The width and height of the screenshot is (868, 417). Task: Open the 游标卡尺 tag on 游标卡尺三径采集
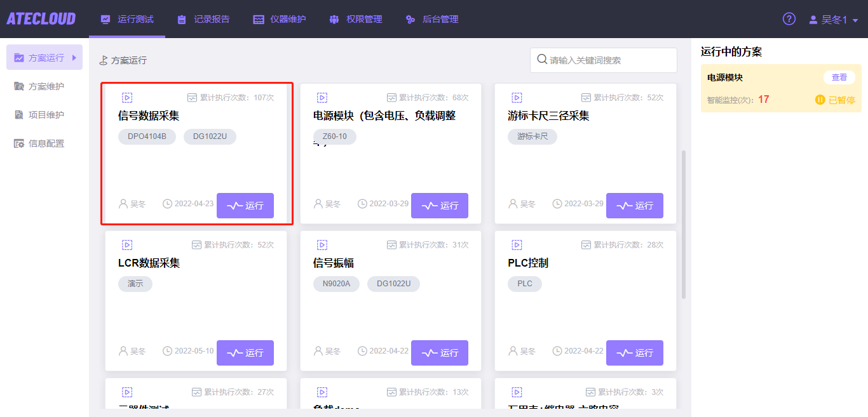coord(532,136)
